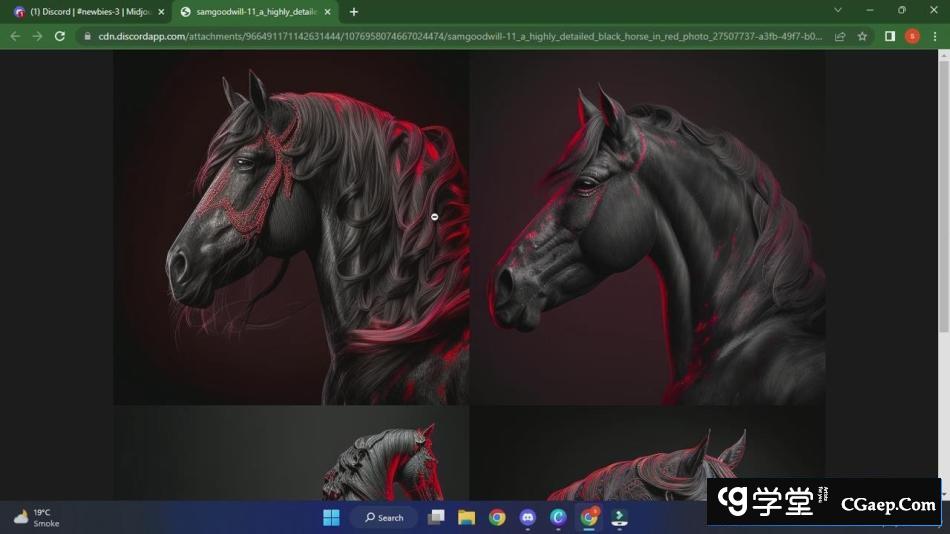Select the samgoodwill-11 image tab

click(255, 12)
